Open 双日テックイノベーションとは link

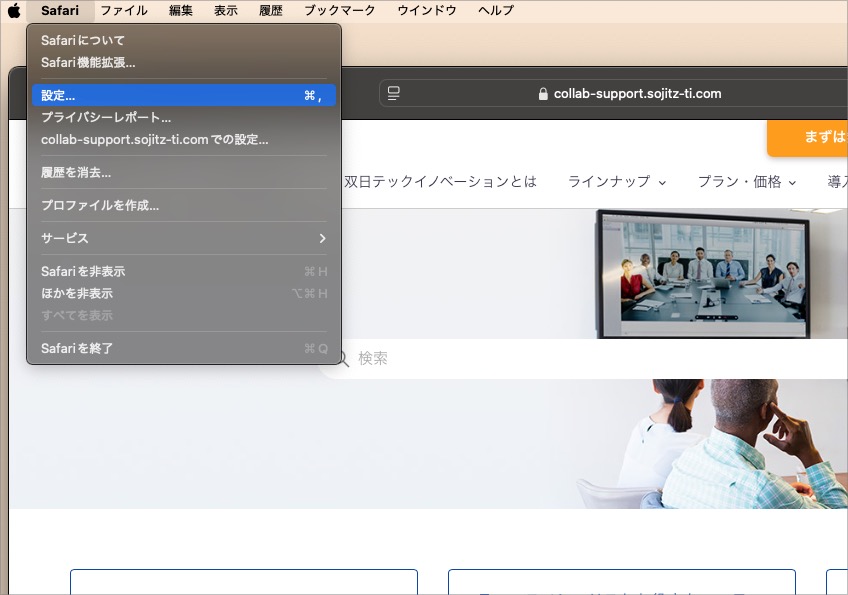pos(440,182)
